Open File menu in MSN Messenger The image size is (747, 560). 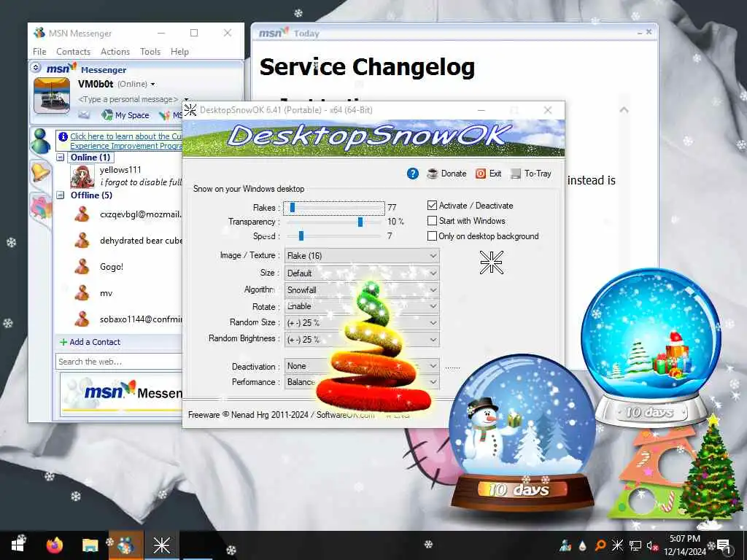click(x=39, y=52)
